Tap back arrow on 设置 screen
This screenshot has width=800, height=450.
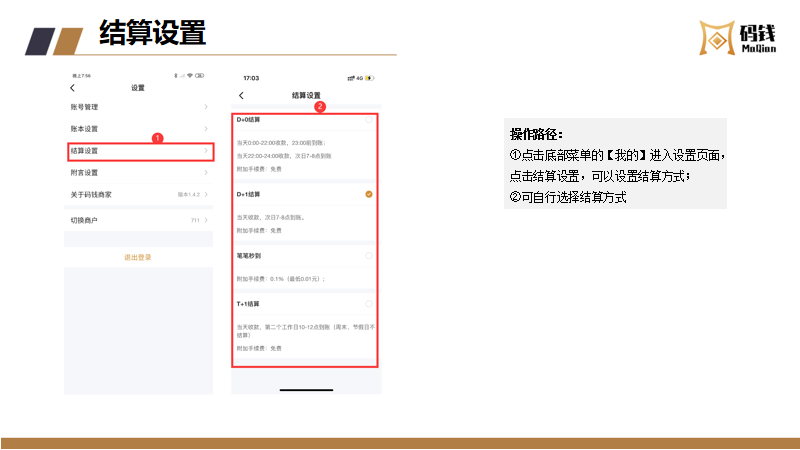(x=72, y=88)
